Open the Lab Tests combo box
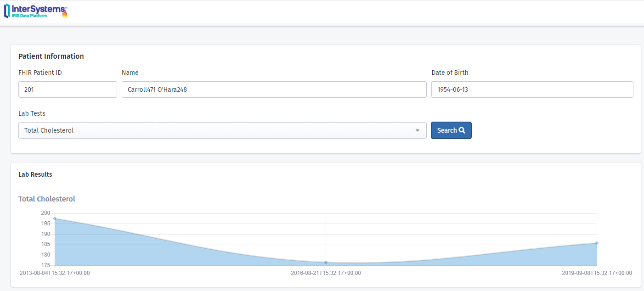Image resolution: width=644 pixels, height=291 pixels. [x=222, y=130]
